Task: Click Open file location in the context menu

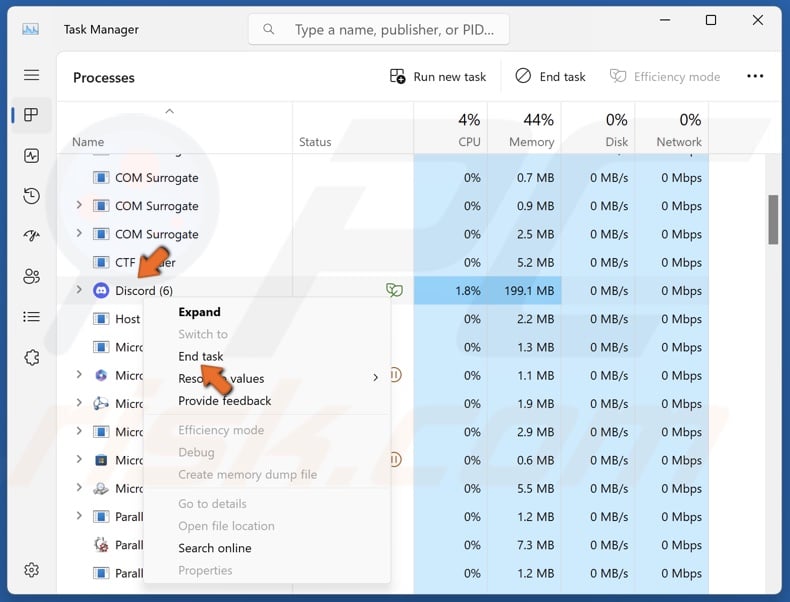Action: [x=226, y=525]
